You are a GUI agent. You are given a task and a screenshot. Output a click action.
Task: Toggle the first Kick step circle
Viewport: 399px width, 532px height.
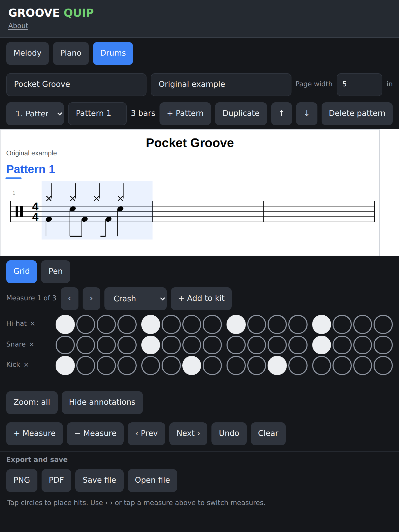click(x=65, y=365)
